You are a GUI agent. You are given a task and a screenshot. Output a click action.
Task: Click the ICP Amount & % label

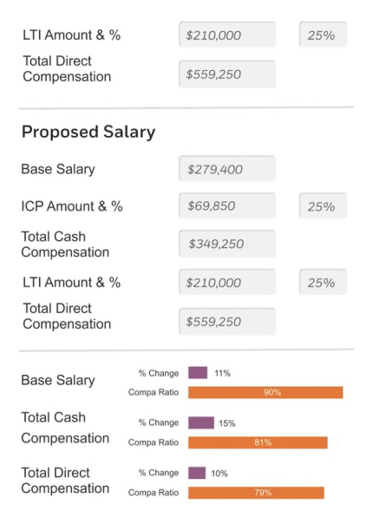[72, 206]
